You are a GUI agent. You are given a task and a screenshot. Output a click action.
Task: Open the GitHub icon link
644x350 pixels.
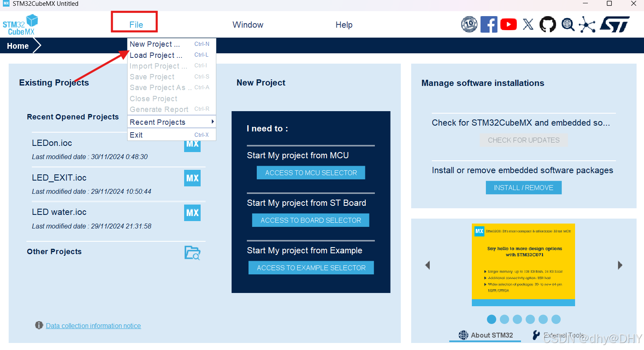(x=548, y=24)
